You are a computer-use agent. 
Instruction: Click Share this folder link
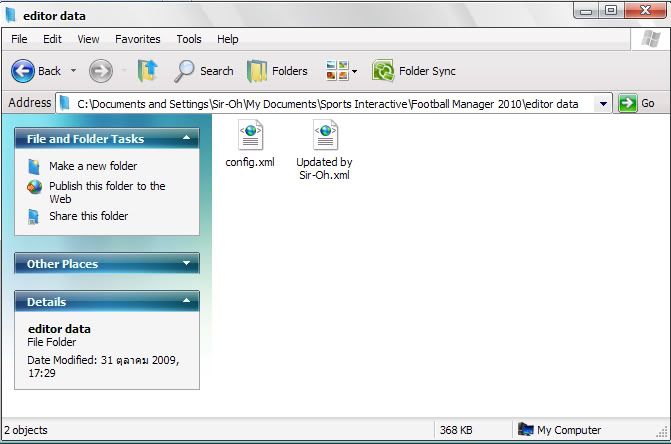88,216
